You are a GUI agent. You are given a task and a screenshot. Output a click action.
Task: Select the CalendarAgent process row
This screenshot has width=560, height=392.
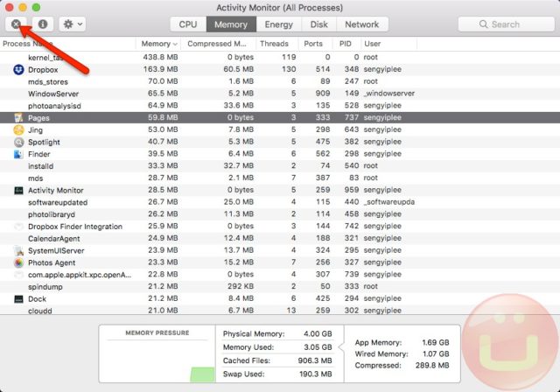(x=280, y=238)
